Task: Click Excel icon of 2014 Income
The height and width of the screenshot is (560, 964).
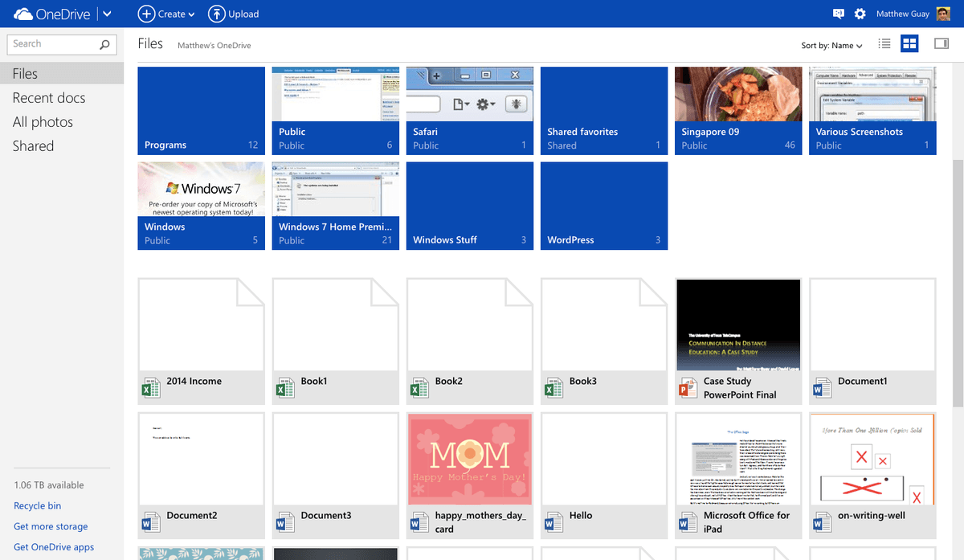Action: click(150, 389)
